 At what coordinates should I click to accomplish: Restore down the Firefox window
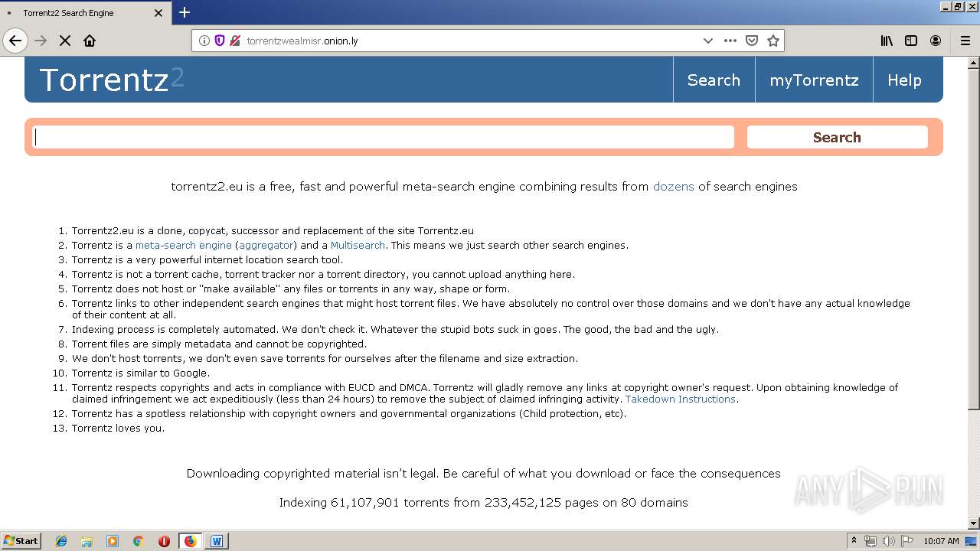958,6
